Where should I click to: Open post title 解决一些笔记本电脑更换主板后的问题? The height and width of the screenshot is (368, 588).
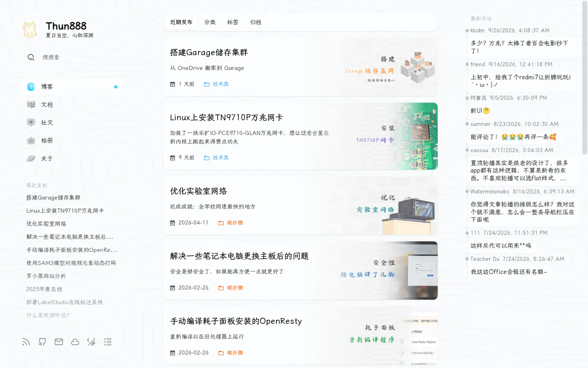coord(239,256)
